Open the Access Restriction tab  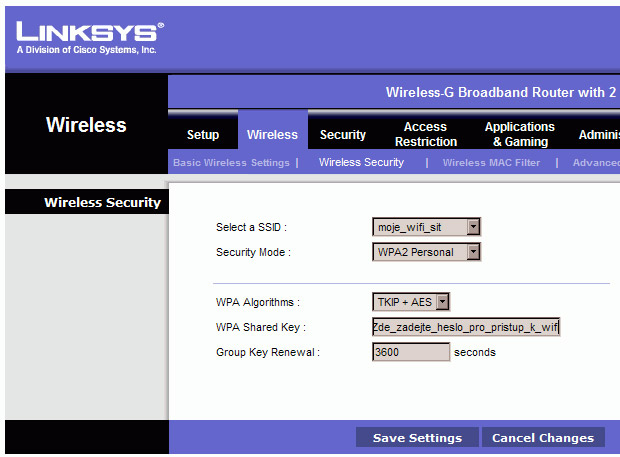[x=426, y=134]
